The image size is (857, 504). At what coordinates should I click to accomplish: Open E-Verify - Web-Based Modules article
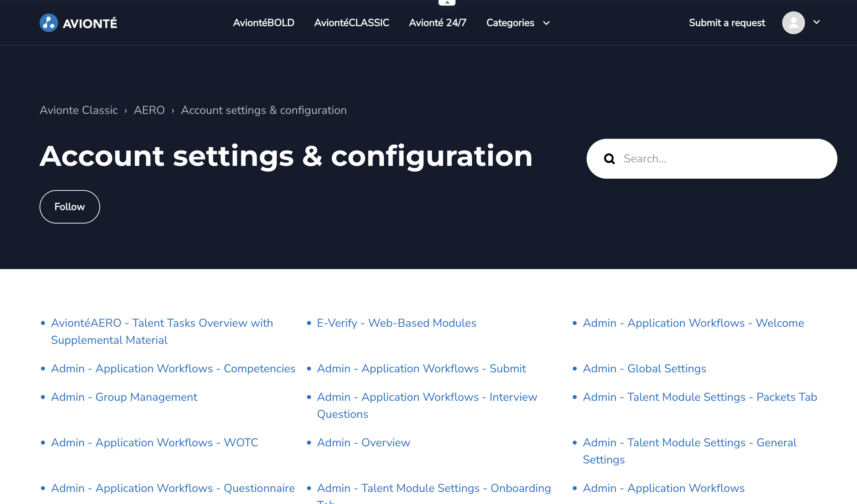[396, 323]
